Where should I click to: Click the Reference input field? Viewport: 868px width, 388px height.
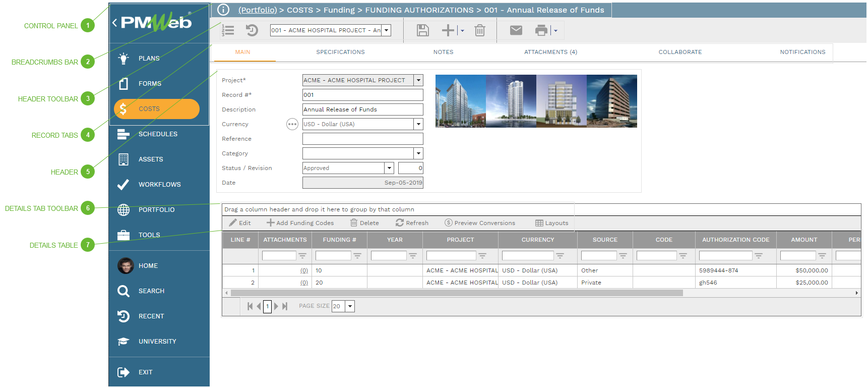tap(362, 139)
